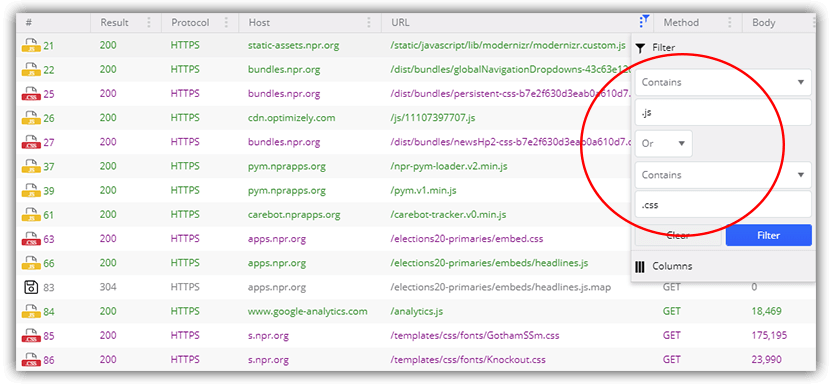Select URL /npr-pym-loader.v2.min.js
The image size is (834, 388).
(449, 166)
